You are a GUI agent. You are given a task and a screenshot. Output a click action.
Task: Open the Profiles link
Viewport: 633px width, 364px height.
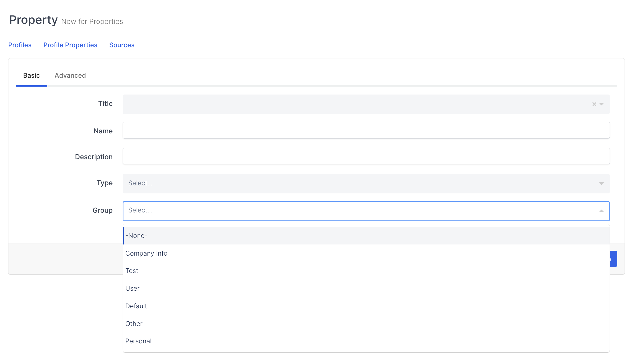(x=20, y=45)
